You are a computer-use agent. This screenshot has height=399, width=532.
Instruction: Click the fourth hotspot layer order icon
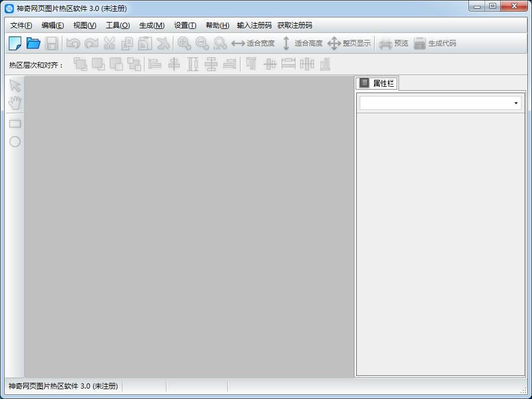point(134,64)
